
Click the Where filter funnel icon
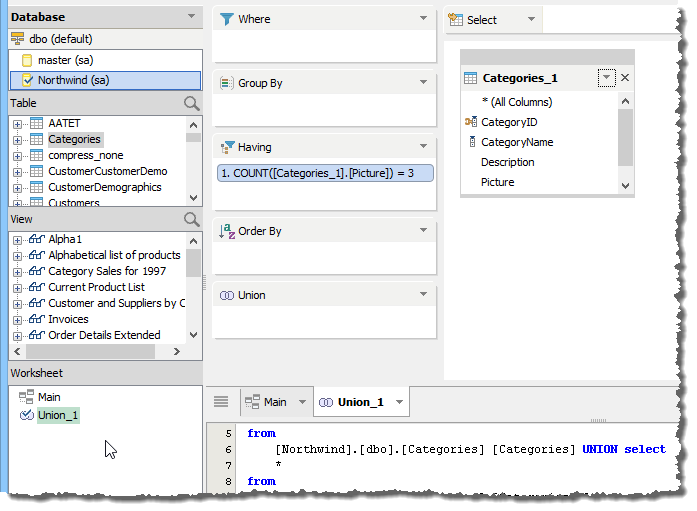(227, 19)
